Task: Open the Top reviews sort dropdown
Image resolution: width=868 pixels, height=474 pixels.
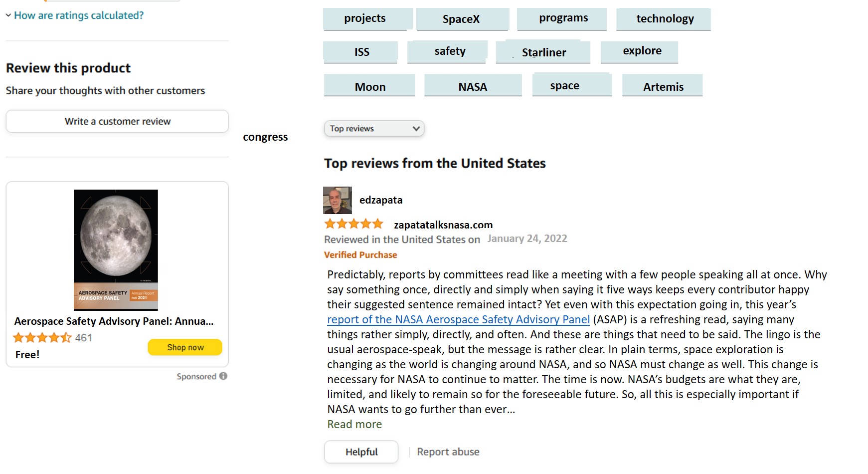Action: coord(374,129)
